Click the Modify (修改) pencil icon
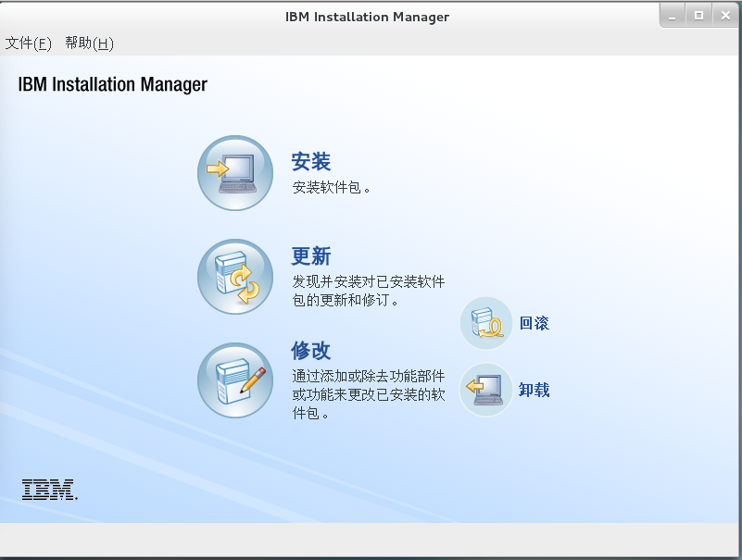 point(235,380)
